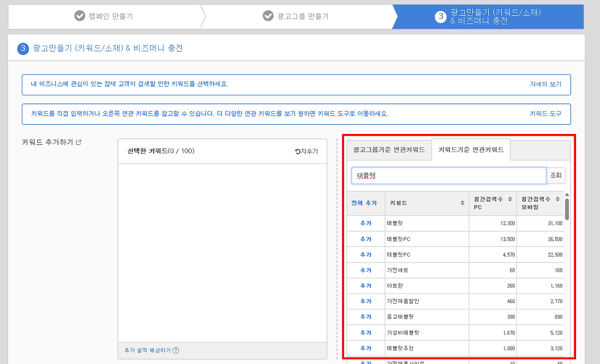Click the keyword search input containing 태블릿
Screen dimensions: 600x364
click(x=449, y=176)
